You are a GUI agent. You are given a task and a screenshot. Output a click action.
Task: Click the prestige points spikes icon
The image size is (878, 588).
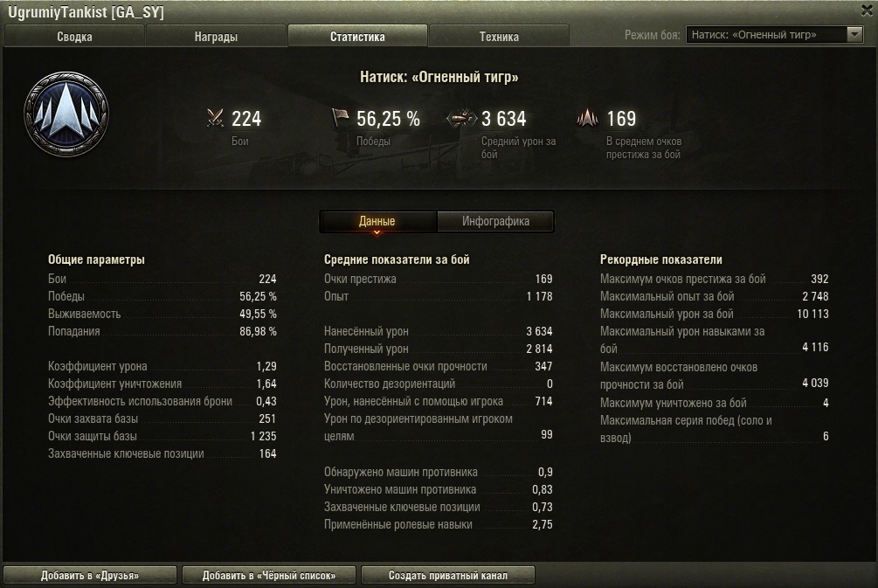[x=587, y=118]
